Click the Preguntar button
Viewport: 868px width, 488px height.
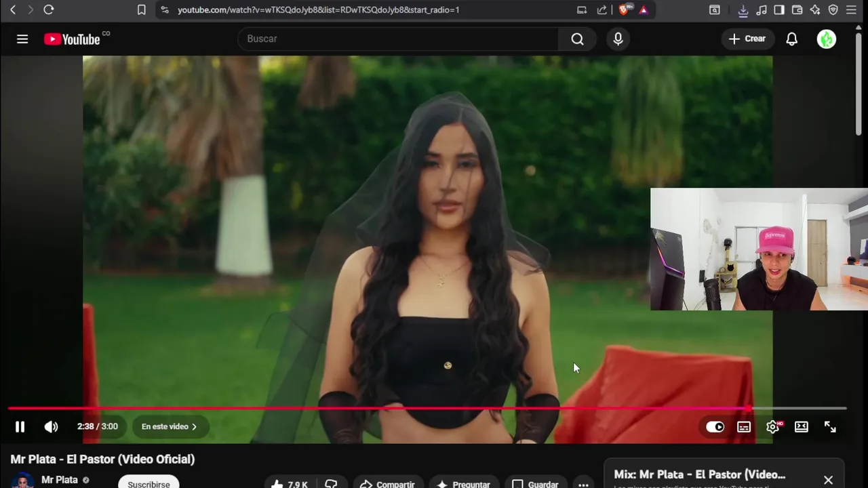[x=464, y=483]
